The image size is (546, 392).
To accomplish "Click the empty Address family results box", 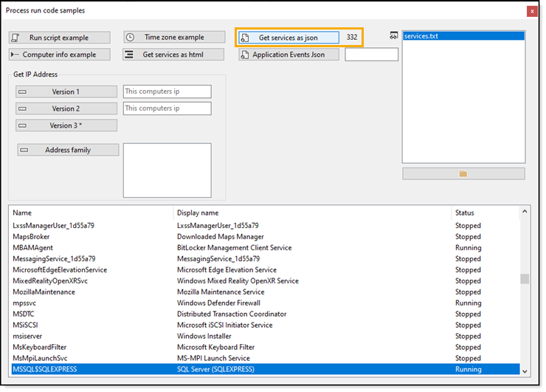I will (x=167, y=171).
